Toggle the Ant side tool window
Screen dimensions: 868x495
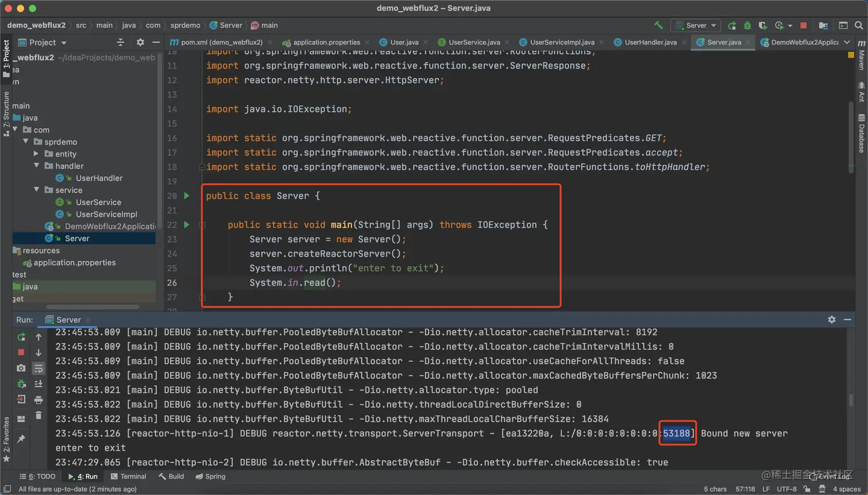(862, 91)
